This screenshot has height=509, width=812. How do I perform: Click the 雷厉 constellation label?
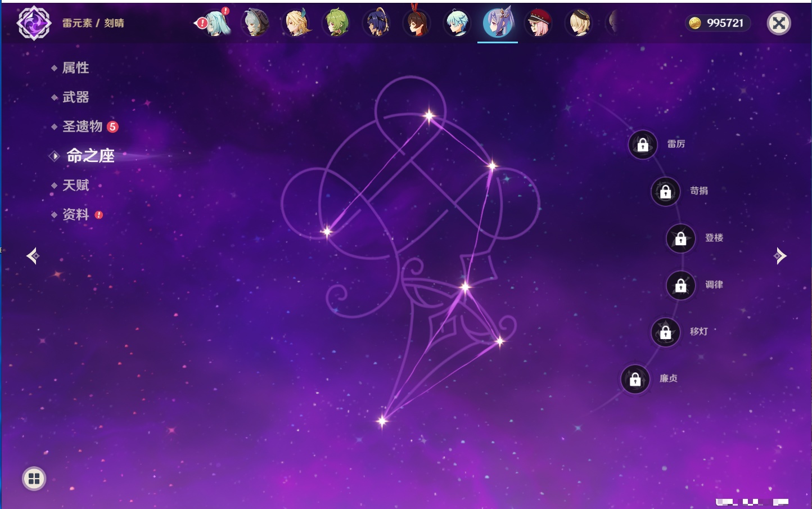point(676,144)
